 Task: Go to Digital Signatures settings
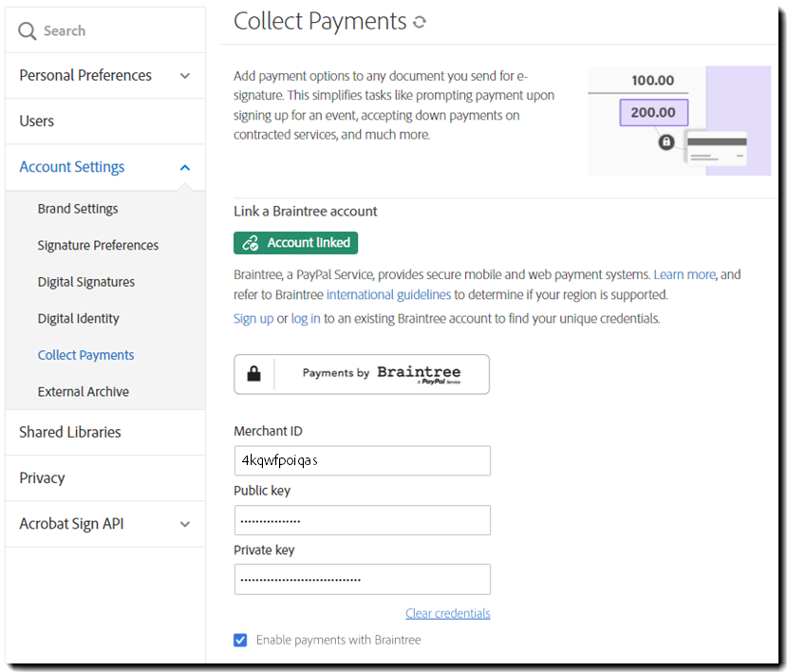(x=86, y=282)
